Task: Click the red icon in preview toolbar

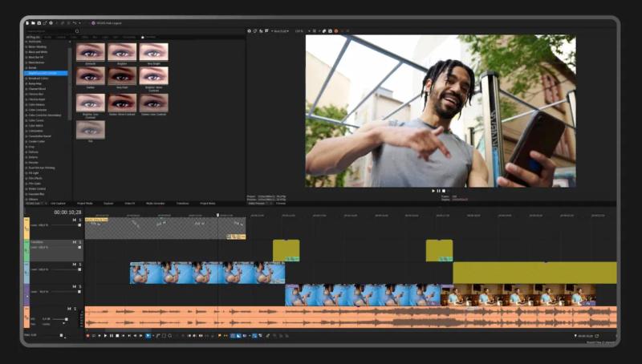Action: [x=335, y=30]
